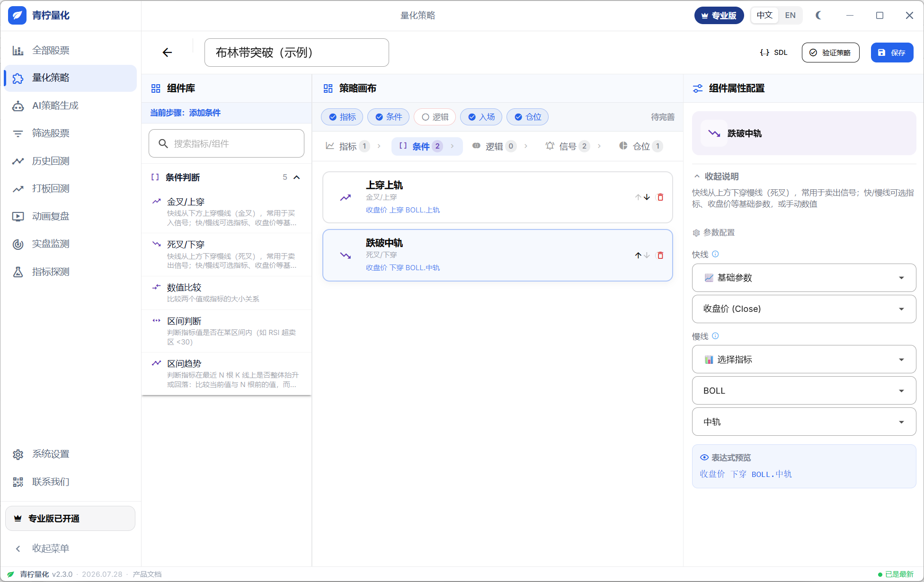Open 历史回测 in sidebar

[x=70, y=161]
